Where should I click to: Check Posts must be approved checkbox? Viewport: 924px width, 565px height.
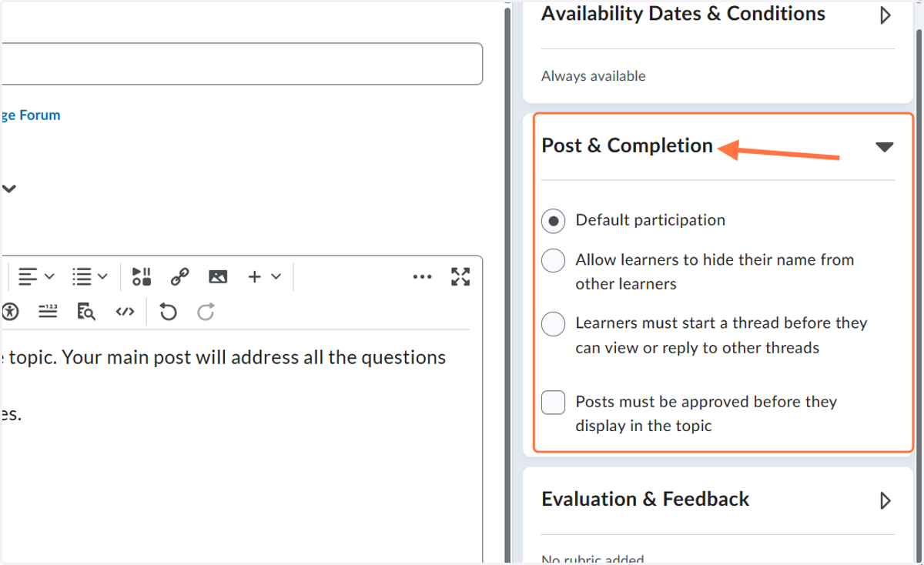pos(554,403)
